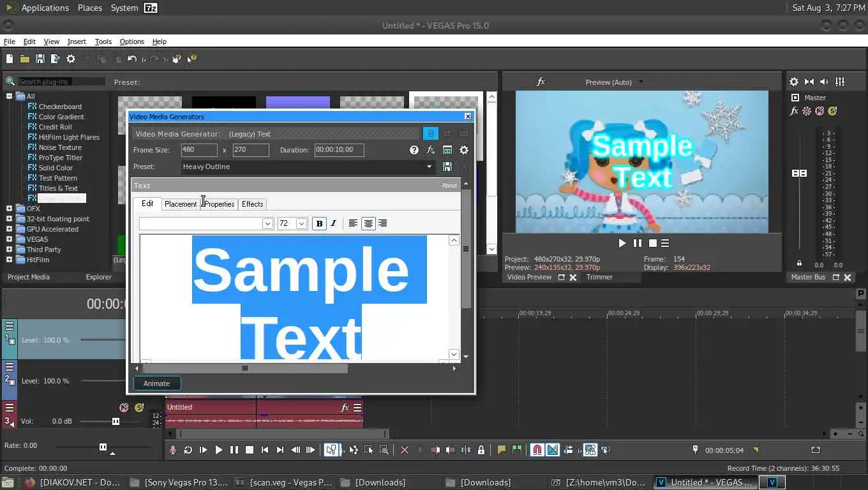Open the Options menu
This screenshot has height=490, width=868.
(132, 41)
